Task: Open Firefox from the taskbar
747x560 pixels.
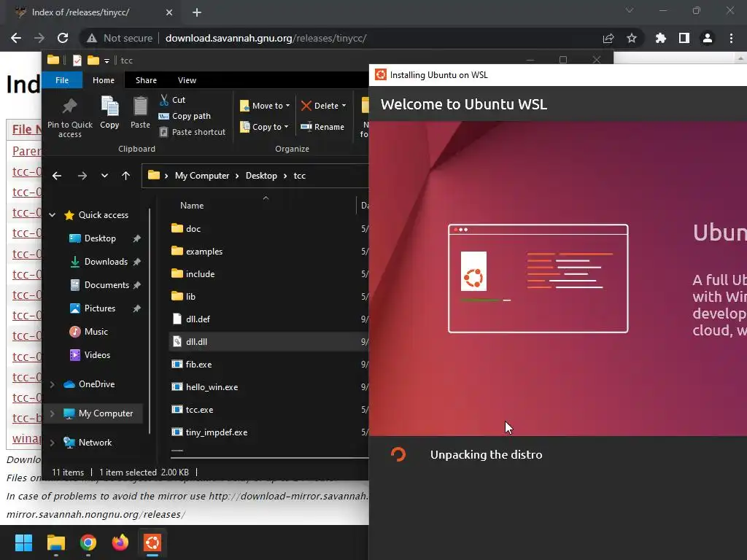Action: tap(120, 542)
